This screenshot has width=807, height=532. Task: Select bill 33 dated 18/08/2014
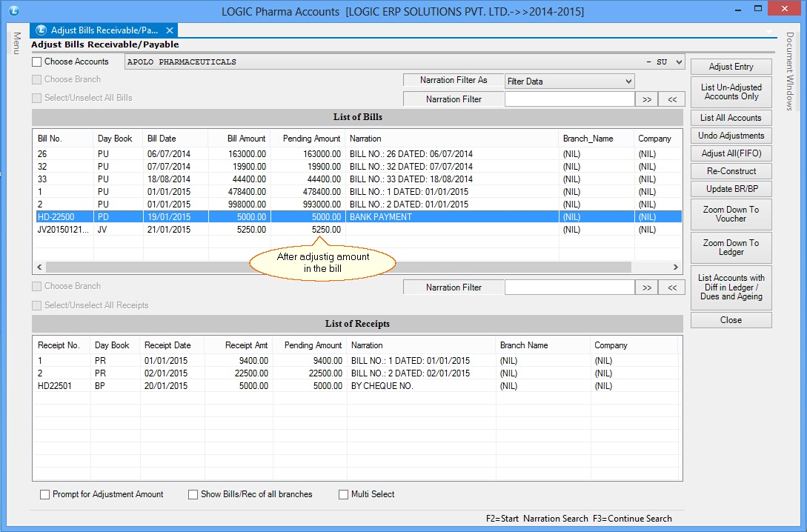358,179
